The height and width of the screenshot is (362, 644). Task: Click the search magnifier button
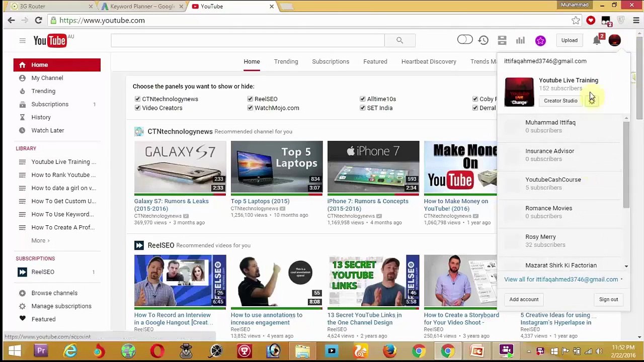(x=399, y=40)
